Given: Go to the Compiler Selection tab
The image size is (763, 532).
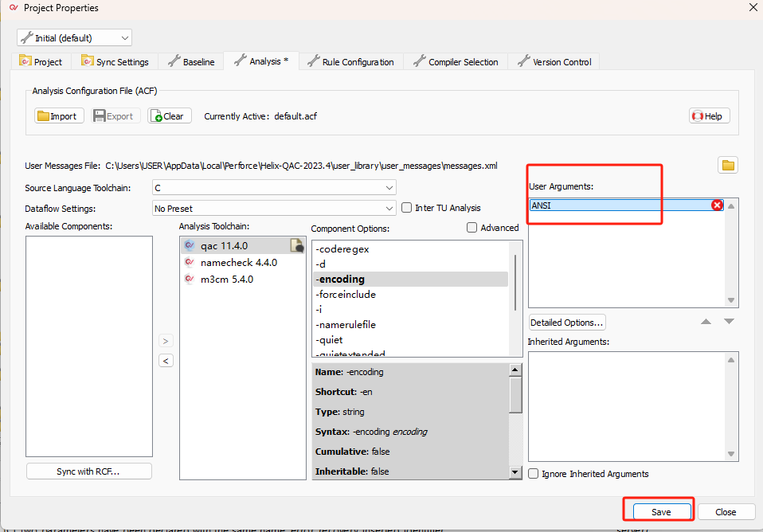Looking at the screenshot, I should (456, 62).
